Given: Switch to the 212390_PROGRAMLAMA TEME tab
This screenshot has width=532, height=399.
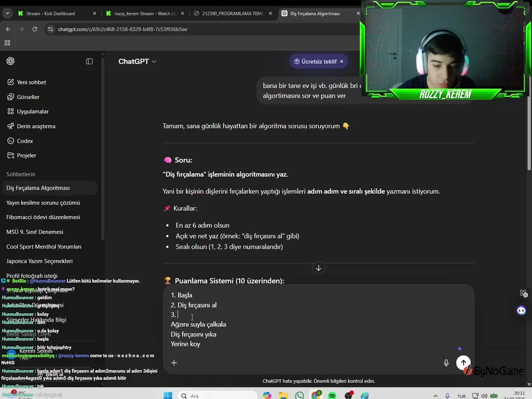Looking at the screenshot, I should tap(229, 13).
